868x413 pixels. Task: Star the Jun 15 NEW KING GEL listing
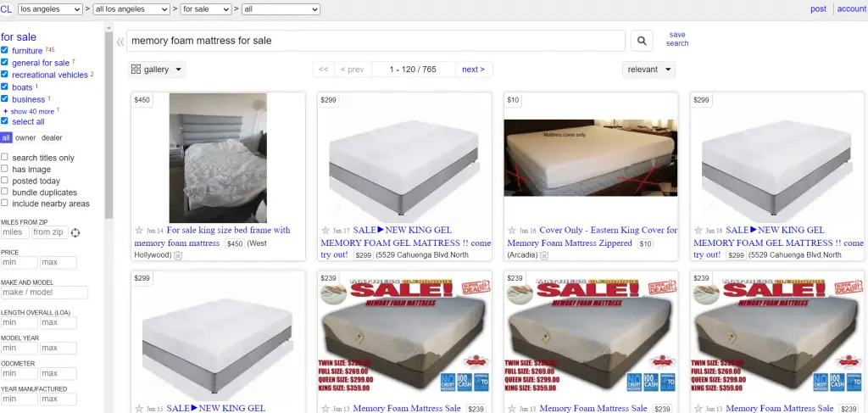tap(139, 409)
